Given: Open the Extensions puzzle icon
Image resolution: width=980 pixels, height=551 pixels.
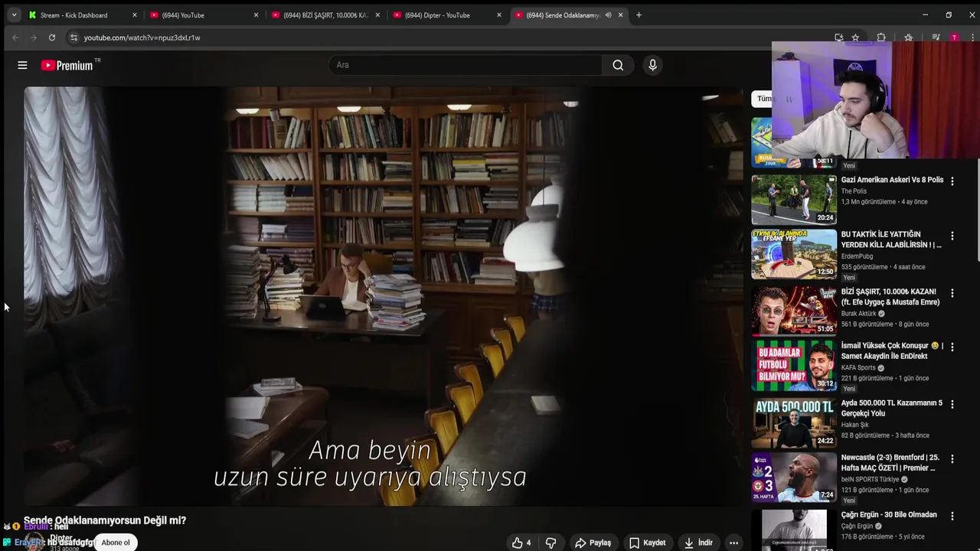Looking at the screenshot, I should pos(881,37).
